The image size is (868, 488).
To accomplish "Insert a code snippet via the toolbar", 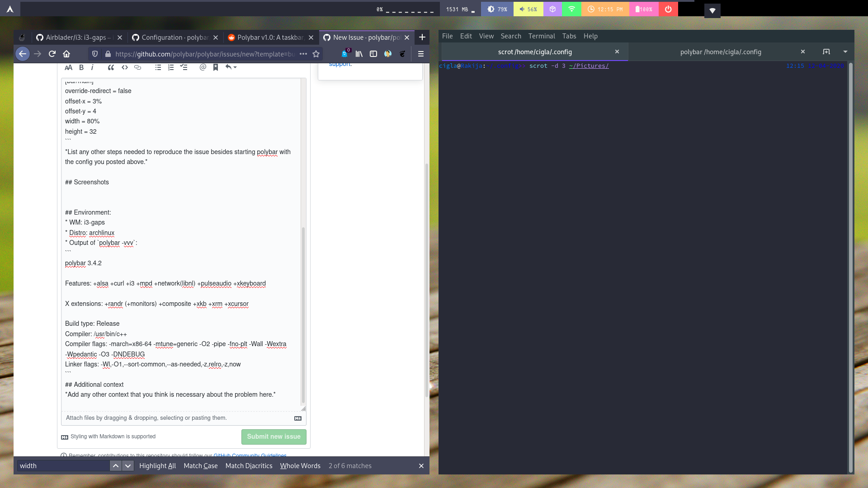I will (x=125, y=67).
